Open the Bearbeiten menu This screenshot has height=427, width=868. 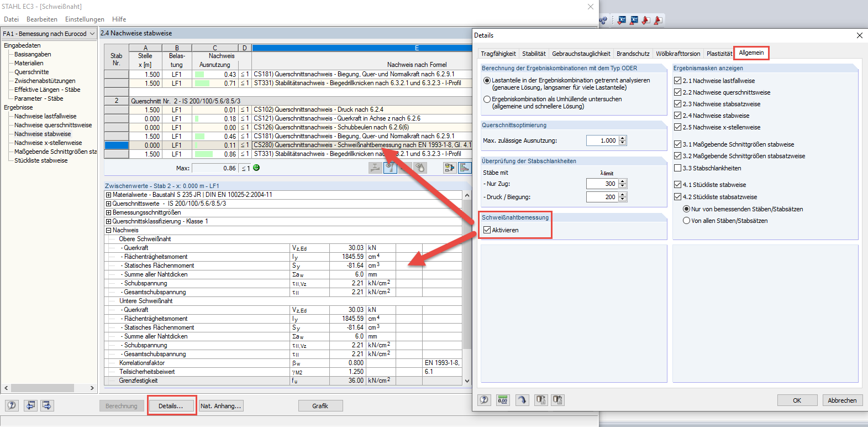[42, 19]
